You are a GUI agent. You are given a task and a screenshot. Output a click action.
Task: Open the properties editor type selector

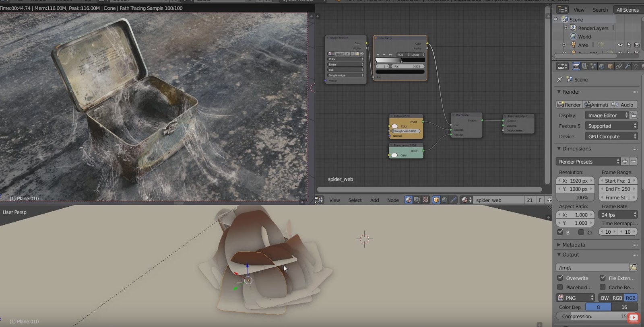pyautogui.click(x=562, y=66)
